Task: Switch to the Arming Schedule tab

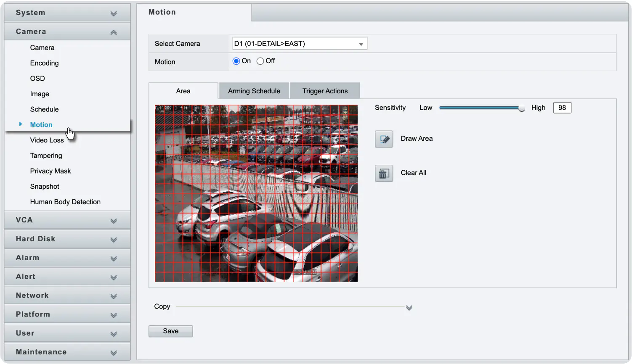Action: (254, 91)
